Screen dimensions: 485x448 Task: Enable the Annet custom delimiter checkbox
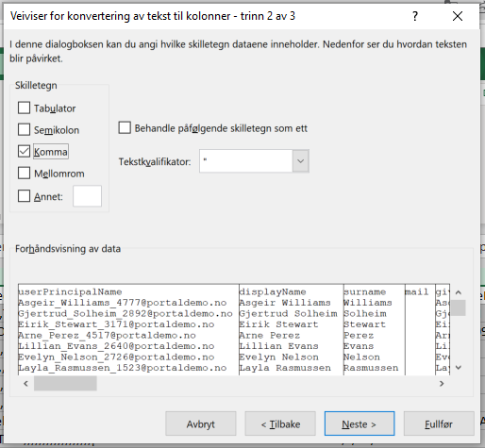pos(25,196)
